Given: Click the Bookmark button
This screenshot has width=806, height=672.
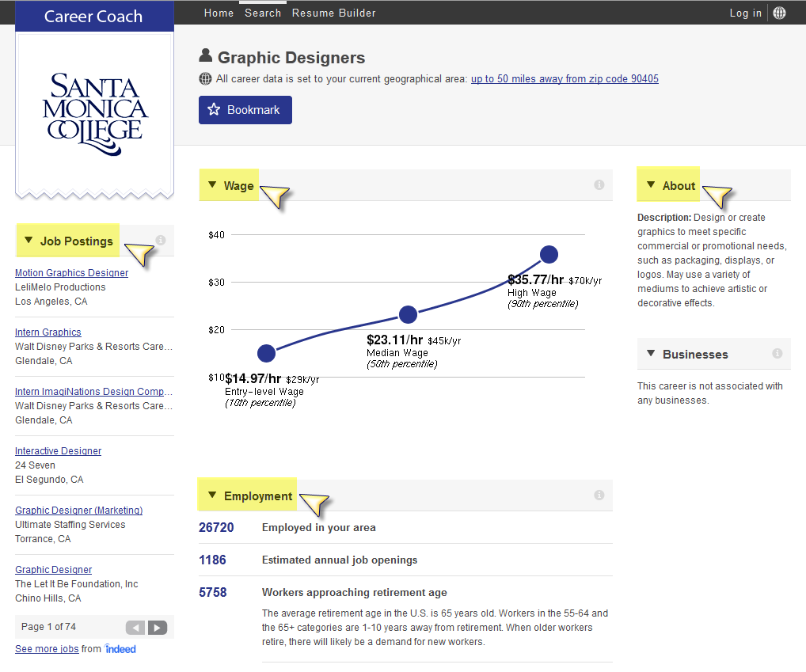Looking at the screenshot, I should click(245, 110).
